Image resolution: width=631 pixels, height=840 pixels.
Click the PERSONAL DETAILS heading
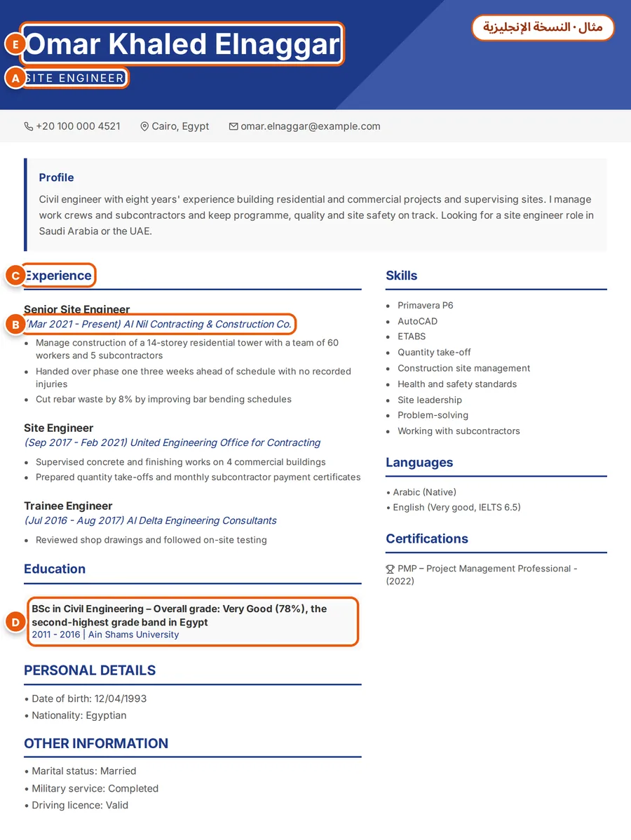(90, 671)
